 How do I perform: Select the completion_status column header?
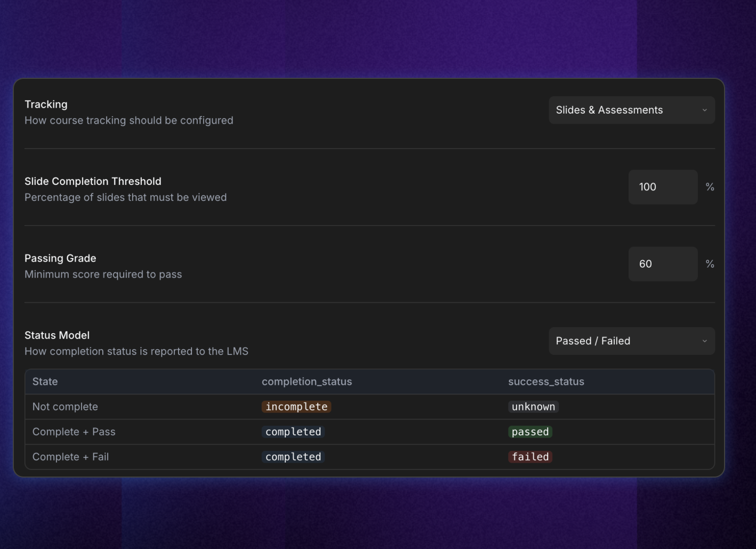click(307, 382)
